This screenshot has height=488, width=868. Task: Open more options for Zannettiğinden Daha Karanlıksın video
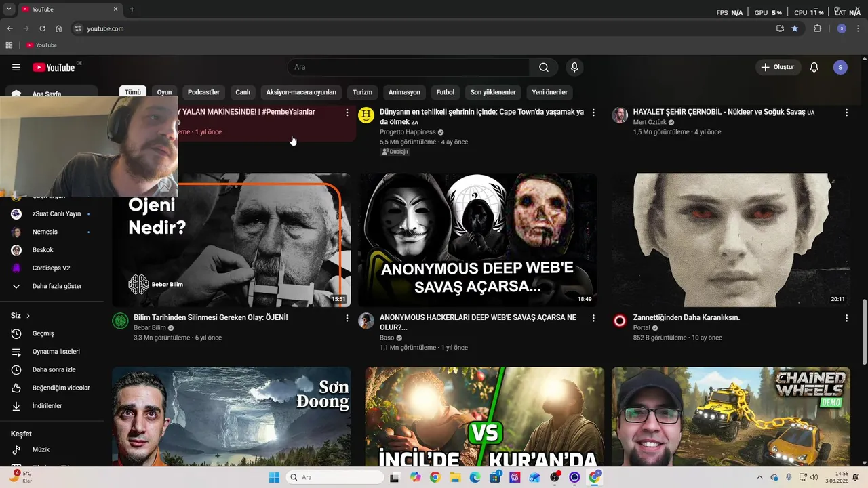pyautogui.click(x=846, y=318)
